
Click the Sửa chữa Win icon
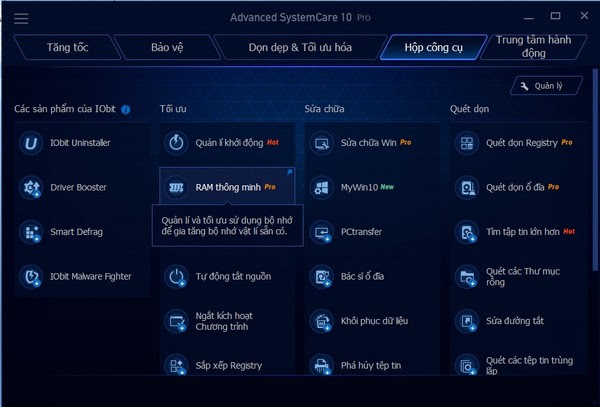coord(321,143)
